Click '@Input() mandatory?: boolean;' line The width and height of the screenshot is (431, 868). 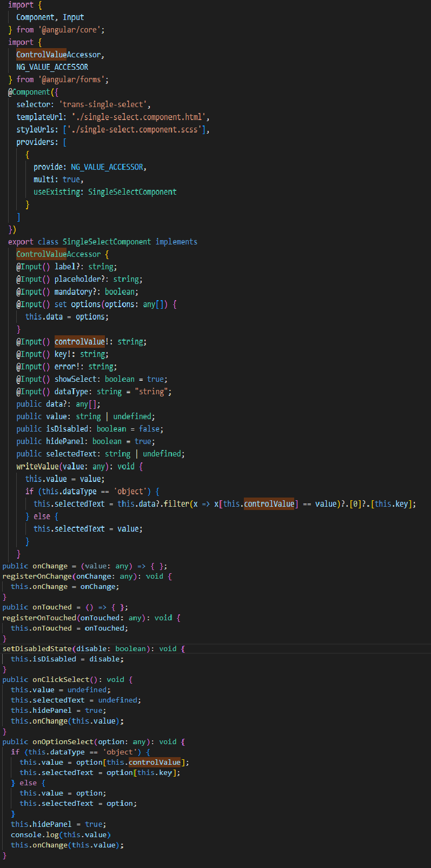[77, 291]
